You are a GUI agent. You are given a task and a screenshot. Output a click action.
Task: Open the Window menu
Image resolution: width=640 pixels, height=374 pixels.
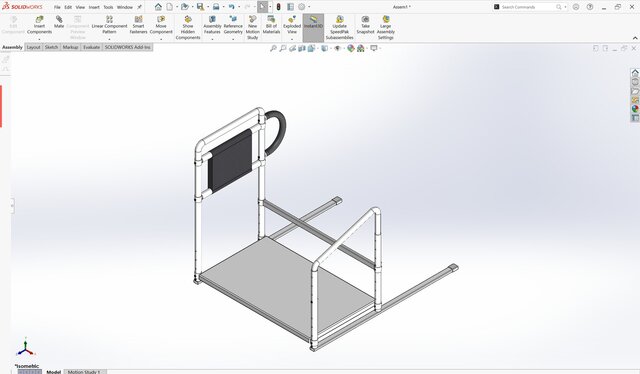(125, 7)
